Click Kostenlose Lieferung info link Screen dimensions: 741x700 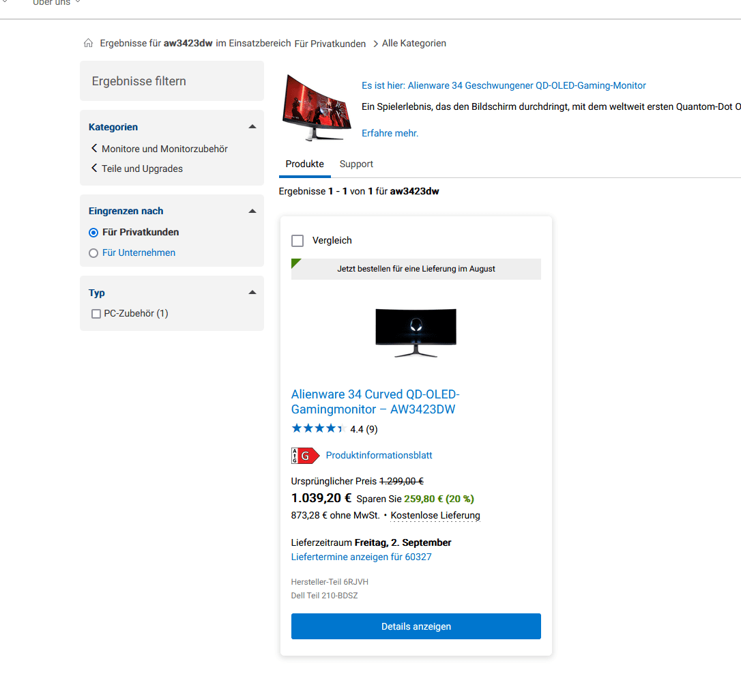(x=435, y=515)
